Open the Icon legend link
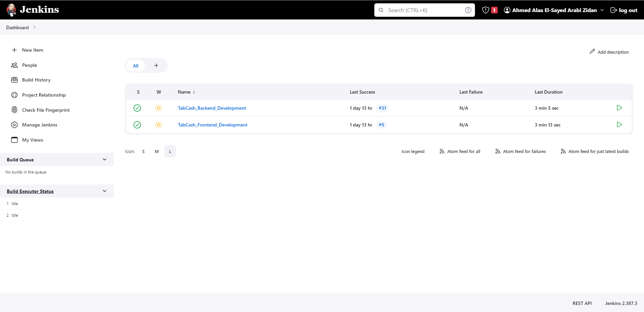The height and width of the screenshot is (312, 644). coord(413,151)
